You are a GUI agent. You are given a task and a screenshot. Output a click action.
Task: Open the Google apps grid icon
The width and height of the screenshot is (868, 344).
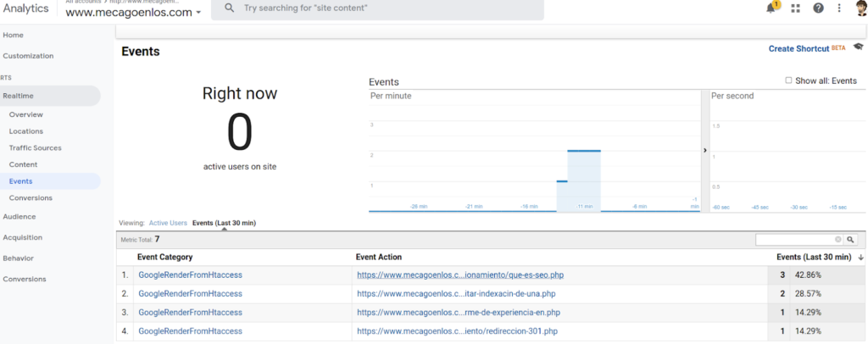click(x=795, y=8)
